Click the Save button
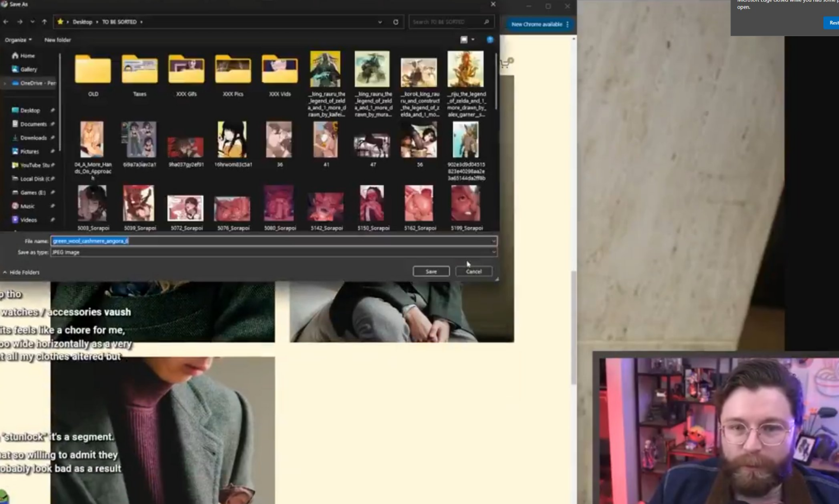This screenshot has width=839, height=504. tap(431, 271)
